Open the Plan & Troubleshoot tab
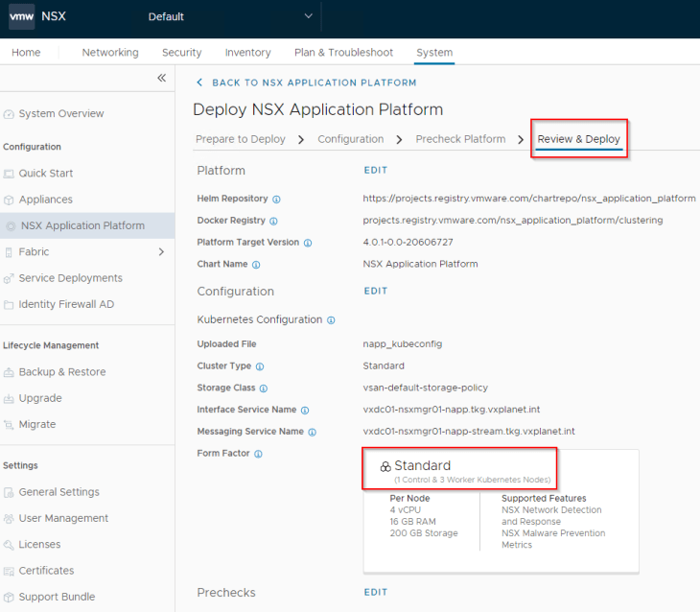The width and height of the screenshot is (700, 612). [x=343, y=52]
